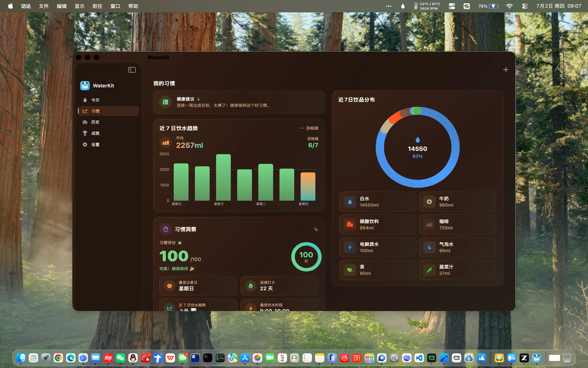
Task: Click the 茶 green leaf icon
Action: (x=350, y=270)
